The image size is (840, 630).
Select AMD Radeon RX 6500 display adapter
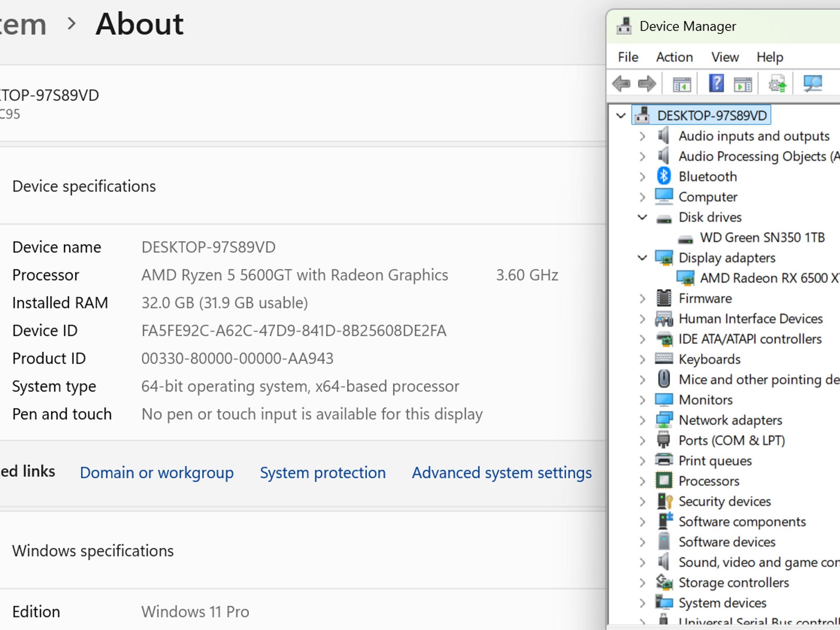(769, 278)
